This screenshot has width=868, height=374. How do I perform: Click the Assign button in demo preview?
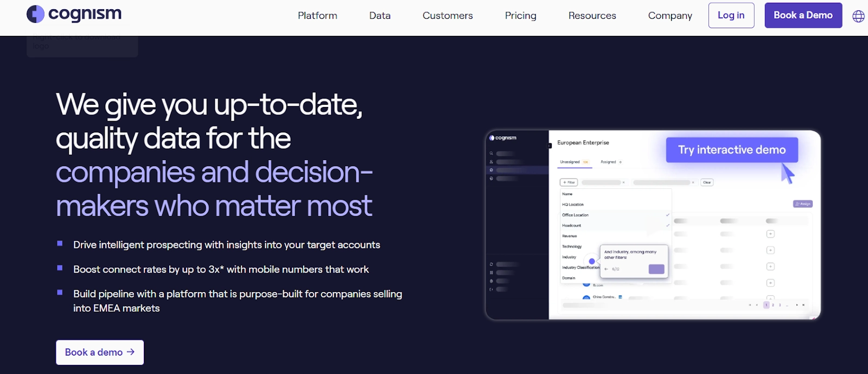click(x=803, y=204)
